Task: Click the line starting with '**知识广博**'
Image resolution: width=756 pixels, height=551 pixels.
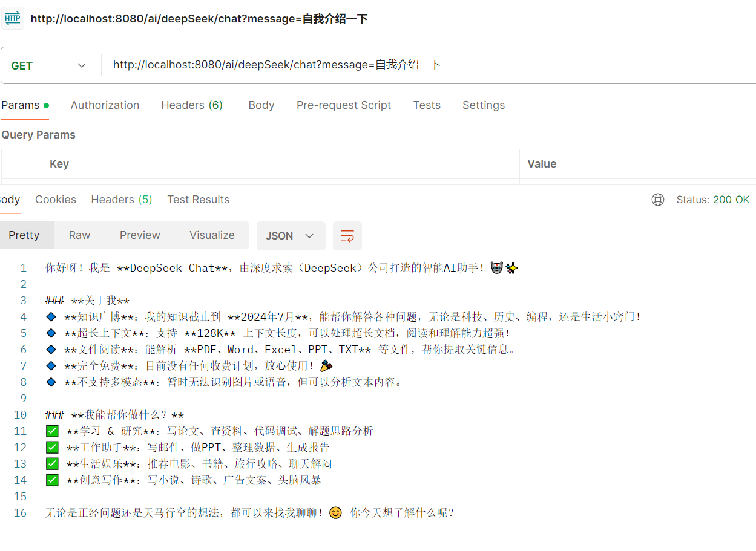Action: point(343,317)
